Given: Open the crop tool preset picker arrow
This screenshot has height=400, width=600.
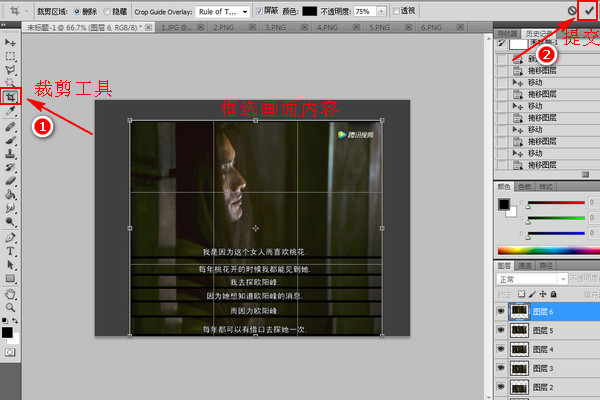Looking at the screenshot, I should coord(26,11).
